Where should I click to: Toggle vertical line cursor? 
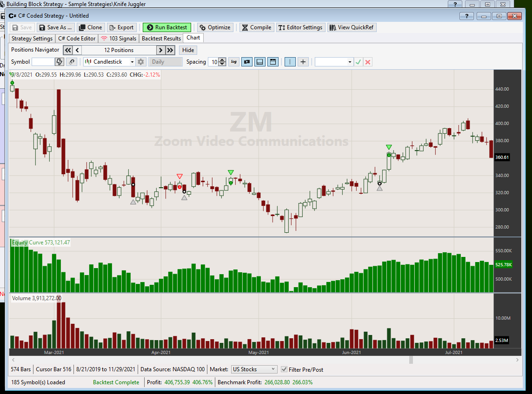tap(290, 62)
